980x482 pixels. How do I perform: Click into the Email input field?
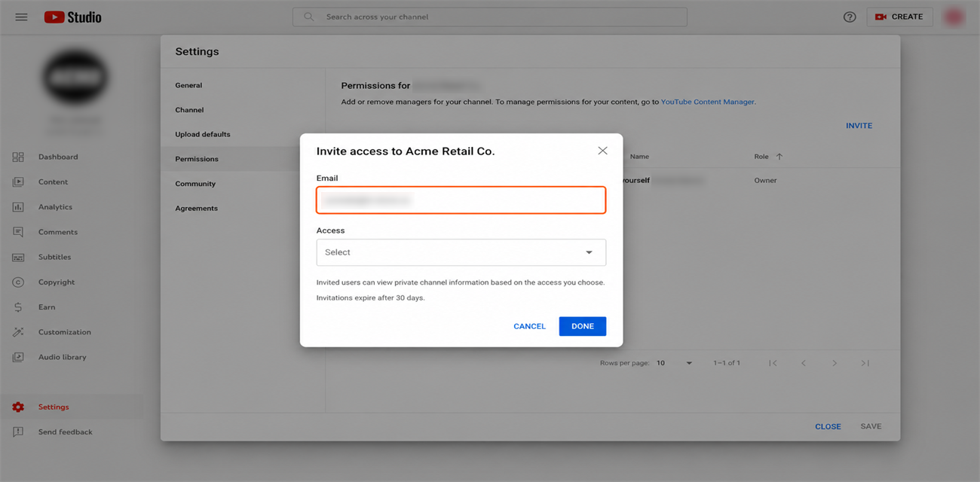click(461, 200)
